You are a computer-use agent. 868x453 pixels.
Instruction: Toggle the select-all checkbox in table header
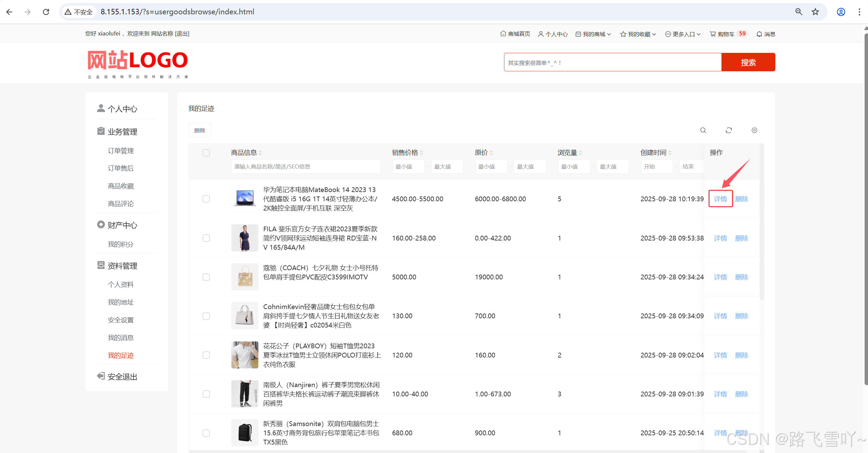206,153
